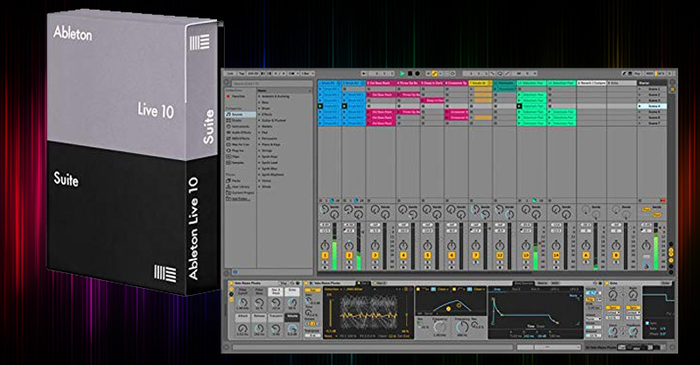Click the Master track pan knob
700x365 pixels.
(646, 245)
